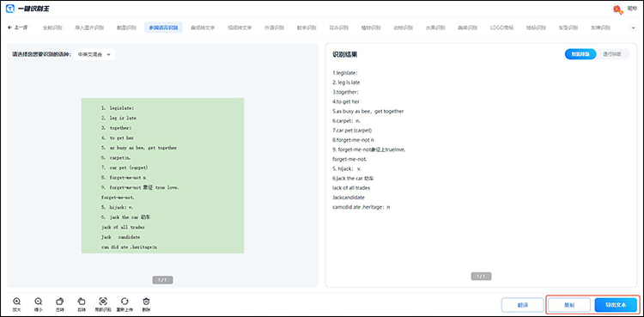Open the 截图识别 tab
Screen dimensions: 644x317
tap(126, 28)
